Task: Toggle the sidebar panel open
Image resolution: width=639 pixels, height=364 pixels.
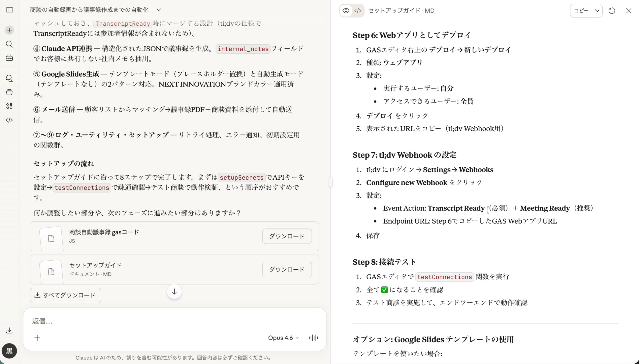Action: (x=9, y=10)
